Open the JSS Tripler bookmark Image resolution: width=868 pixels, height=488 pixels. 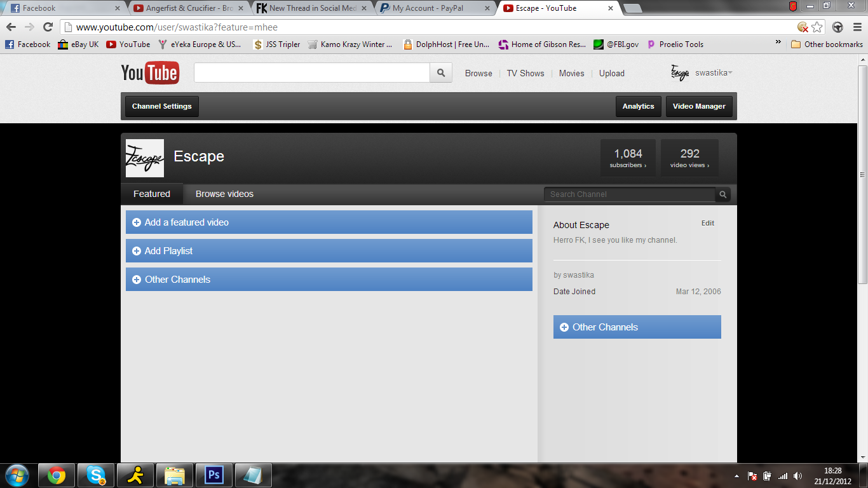tap(276, 44)
